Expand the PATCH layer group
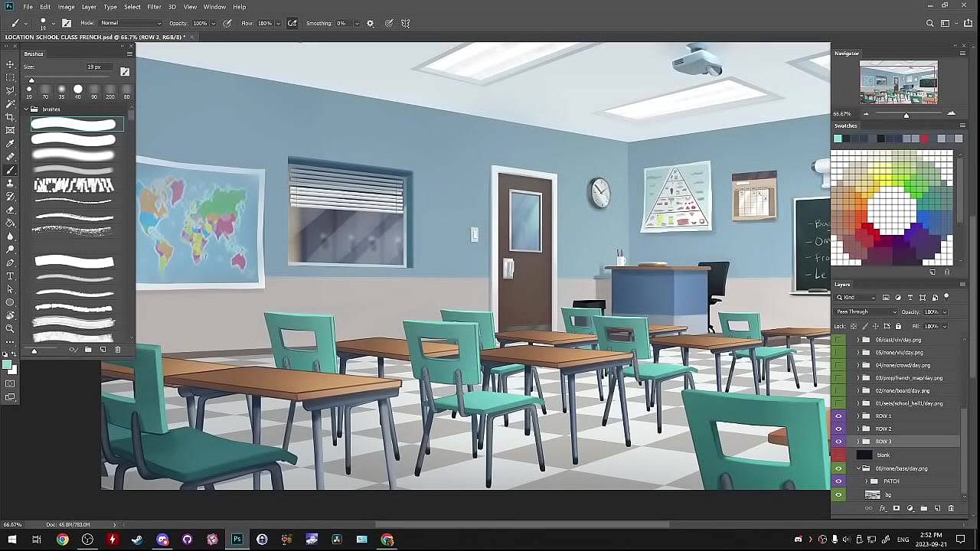This screenshot has height=551, width=980. coord(866,481)
